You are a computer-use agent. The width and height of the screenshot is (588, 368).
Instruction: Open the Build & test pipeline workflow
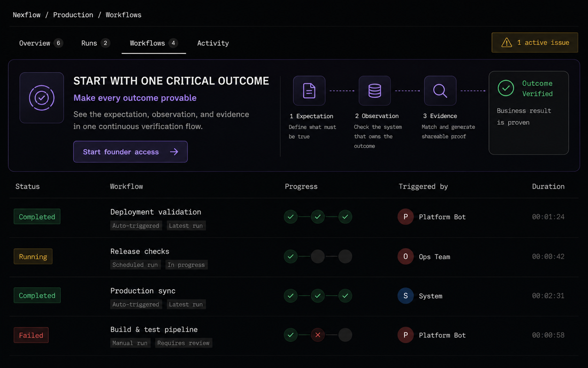coord(154,330)
